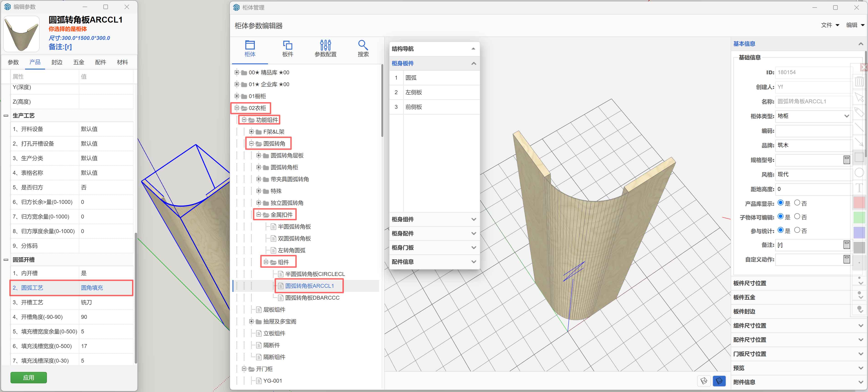The width and height of the screenshot is (868, 392).
Task: Set 参与统计 to 否
Action: point(797,230)
